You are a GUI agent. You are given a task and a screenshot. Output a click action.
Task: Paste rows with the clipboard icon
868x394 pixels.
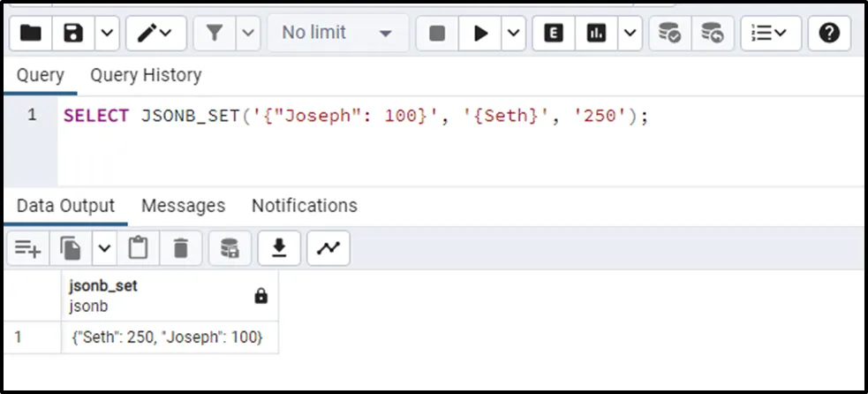(138, 248)
